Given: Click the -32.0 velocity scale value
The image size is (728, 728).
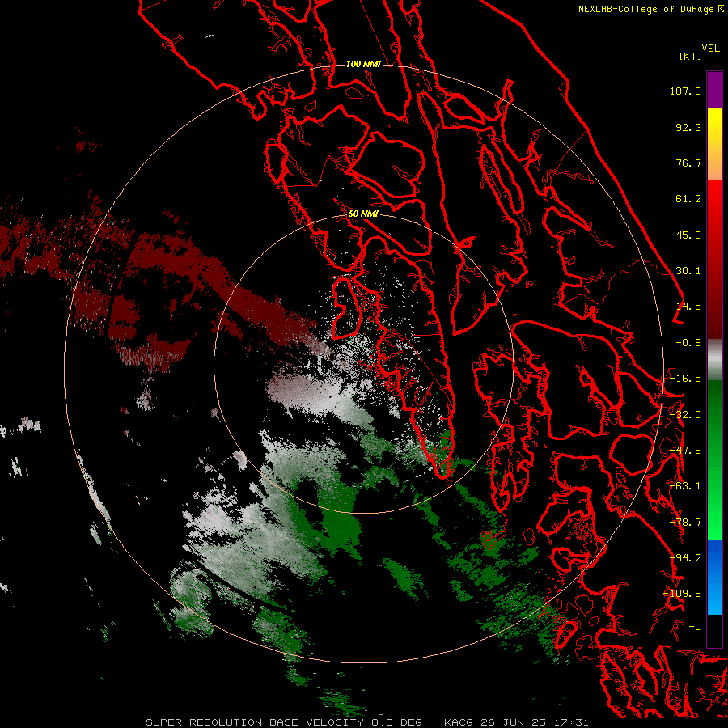Looking at the screenshot, I should (x=685, y=415).
